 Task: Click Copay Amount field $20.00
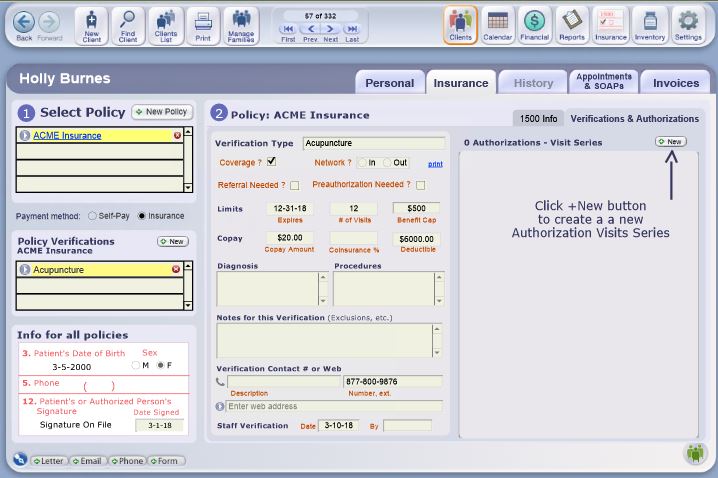coord(289,238)
